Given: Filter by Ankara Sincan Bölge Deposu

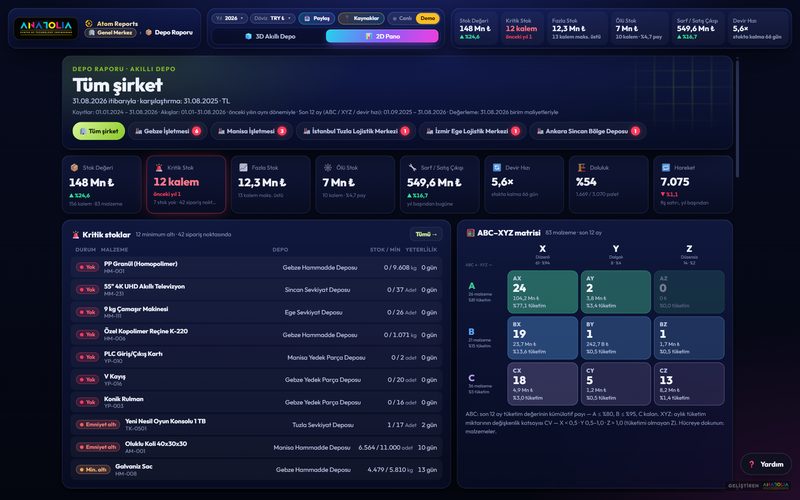Looking at the screenshot, I should [x=588, y=131].
